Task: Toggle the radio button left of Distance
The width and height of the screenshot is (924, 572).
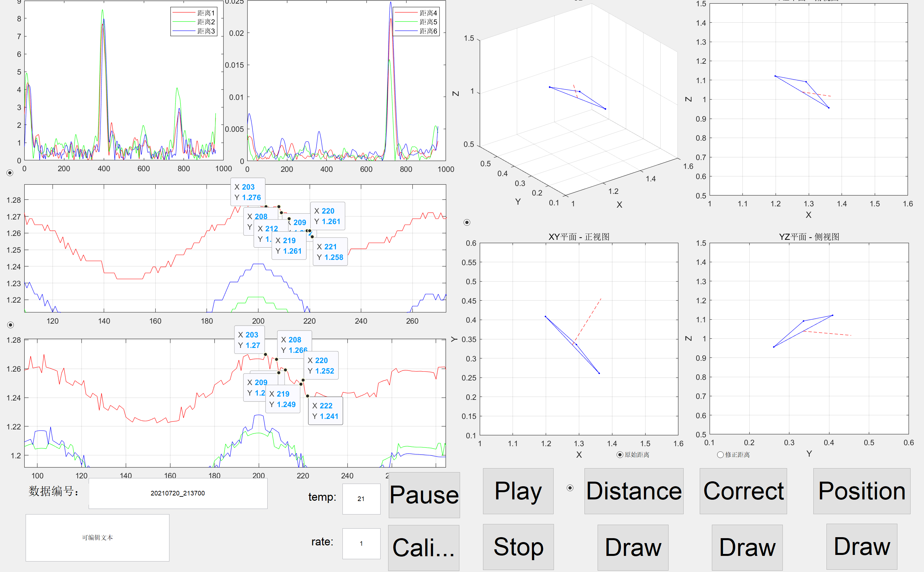Action: coord(570,488)
